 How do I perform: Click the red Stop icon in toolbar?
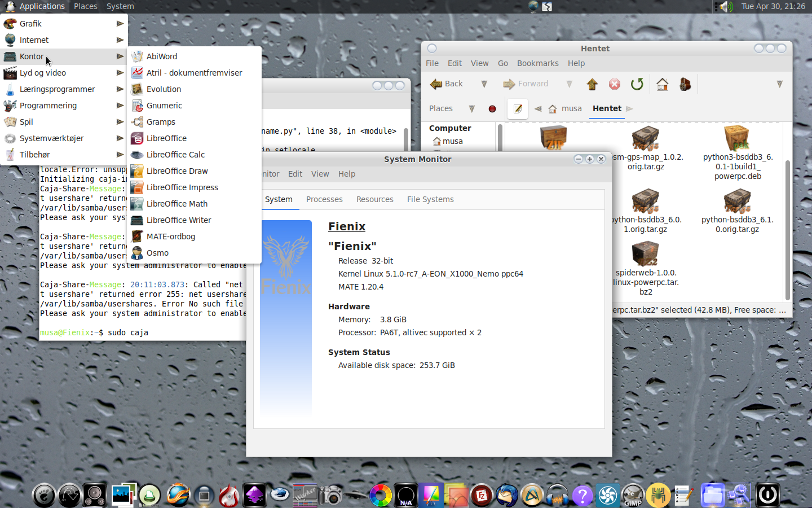(614, 84)
